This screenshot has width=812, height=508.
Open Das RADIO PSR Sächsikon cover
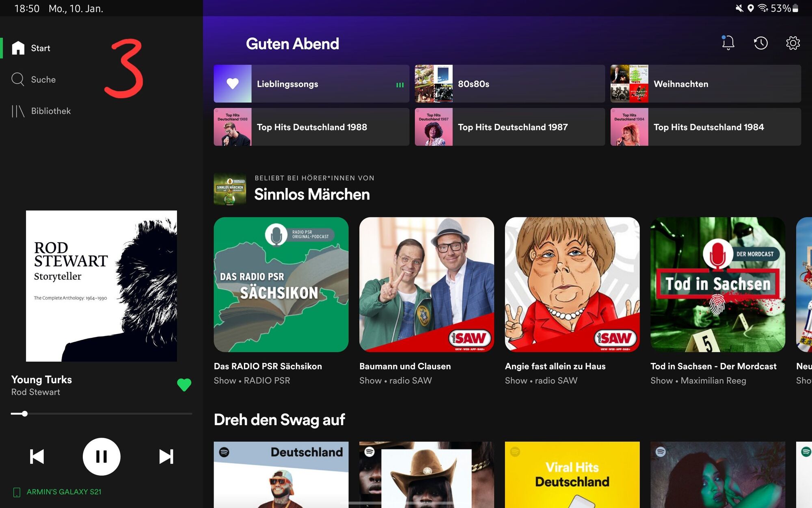click(x=281, y=284)
